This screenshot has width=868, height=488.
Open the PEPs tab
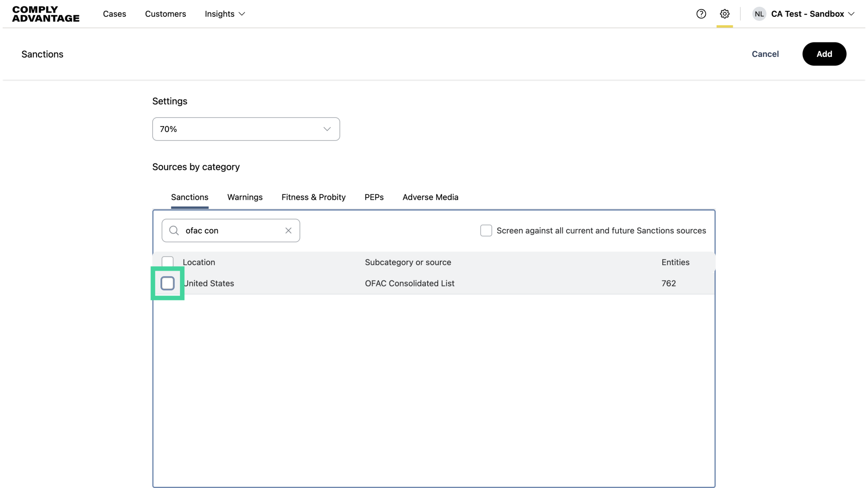(374, 197)
